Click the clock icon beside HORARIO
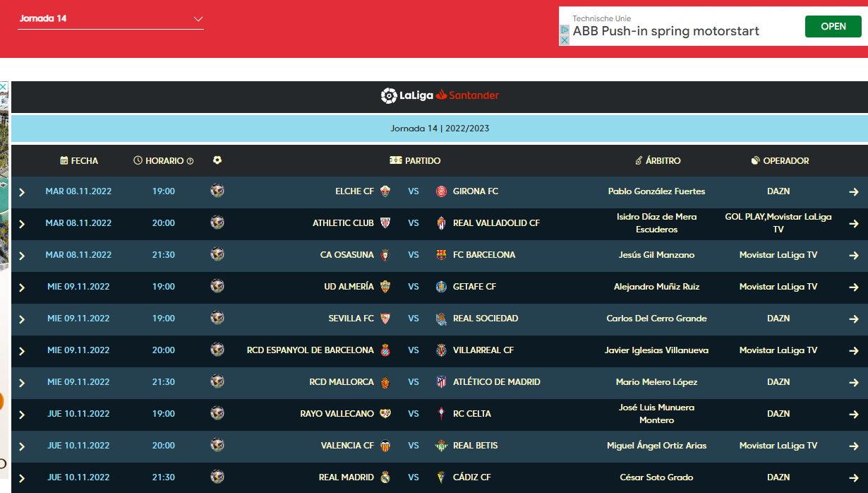The height and width of the screenshot is (493, 868). [138, 160]
